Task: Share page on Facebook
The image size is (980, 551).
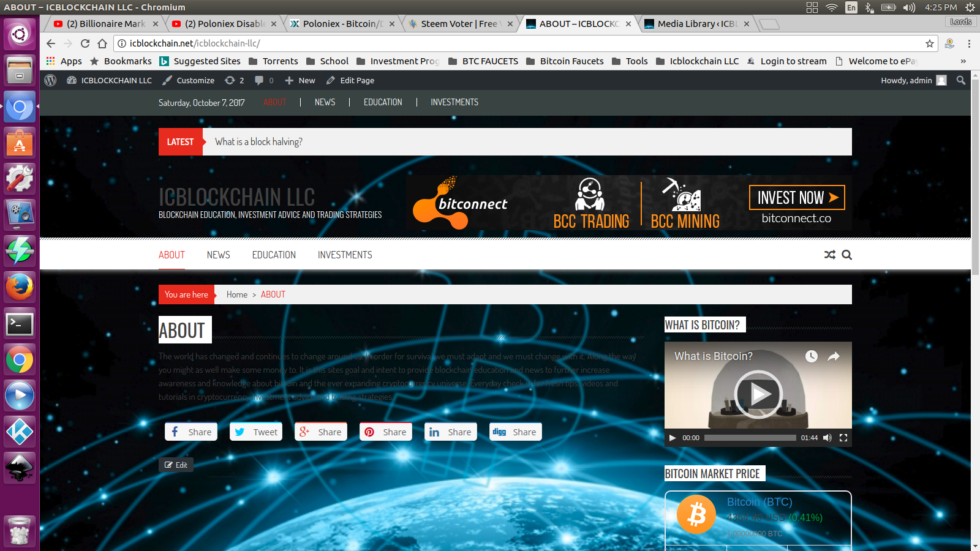Action: click(191, 432)
